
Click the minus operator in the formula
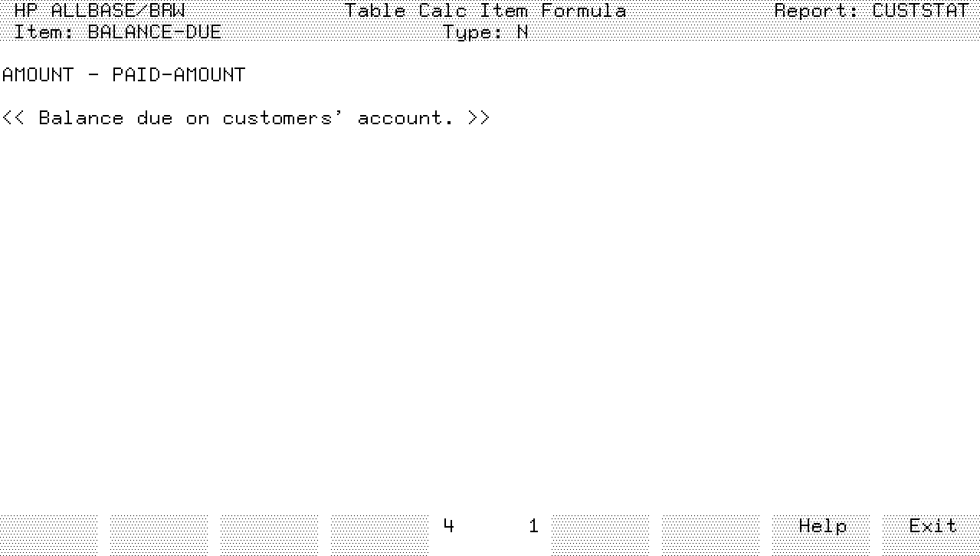pyautogui.click(x=93, y=75)
